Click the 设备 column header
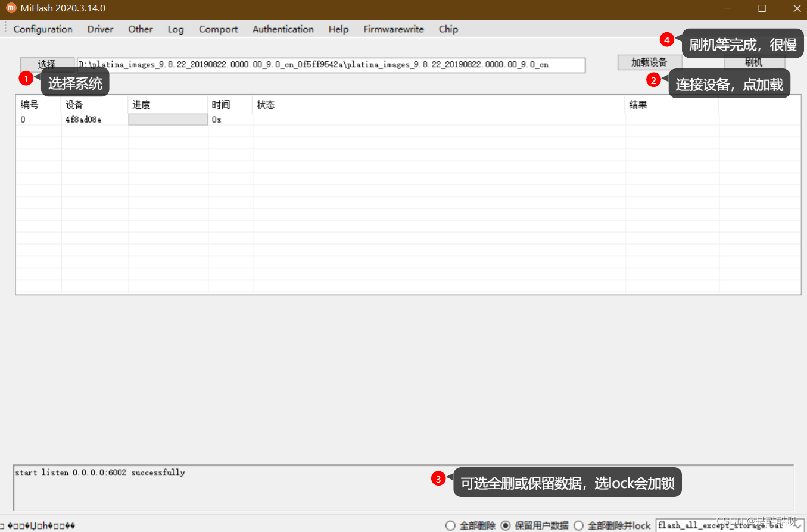This screenshot has height=532, width=807. pos(95,105)
